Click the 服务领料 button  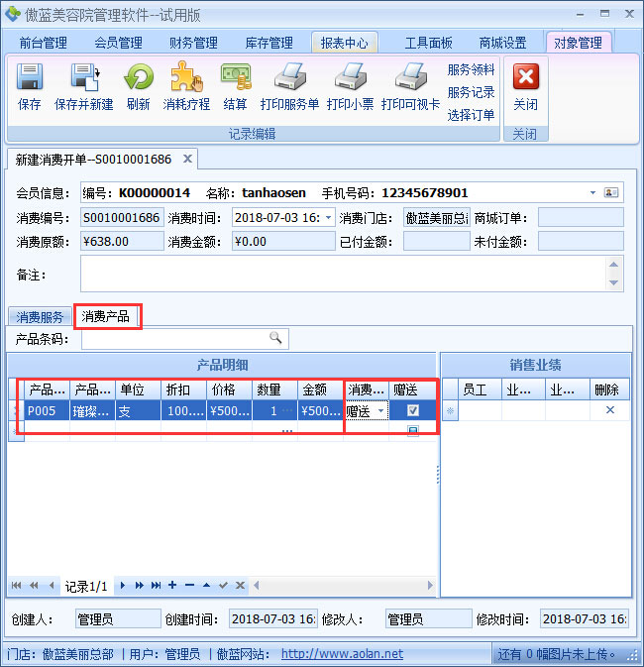click(471, 70)
